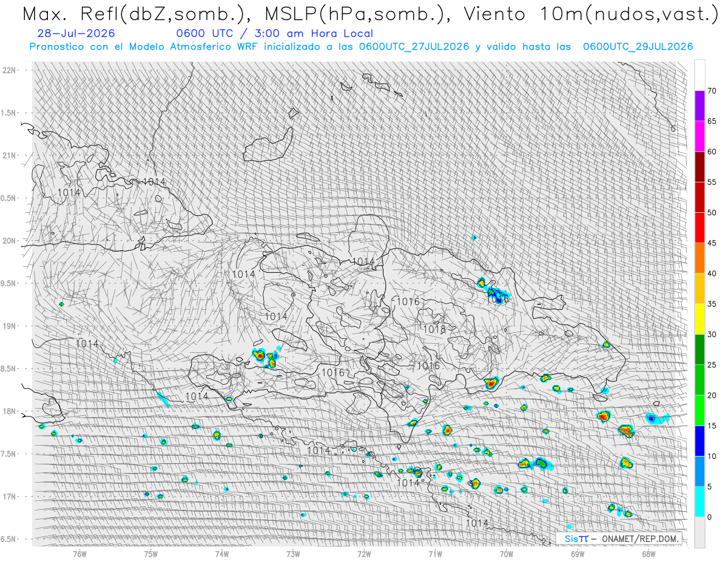Click the 69W longitude label
Image resolution: width=728 pixels, height=562 pixels.
[x=577, y=553]
